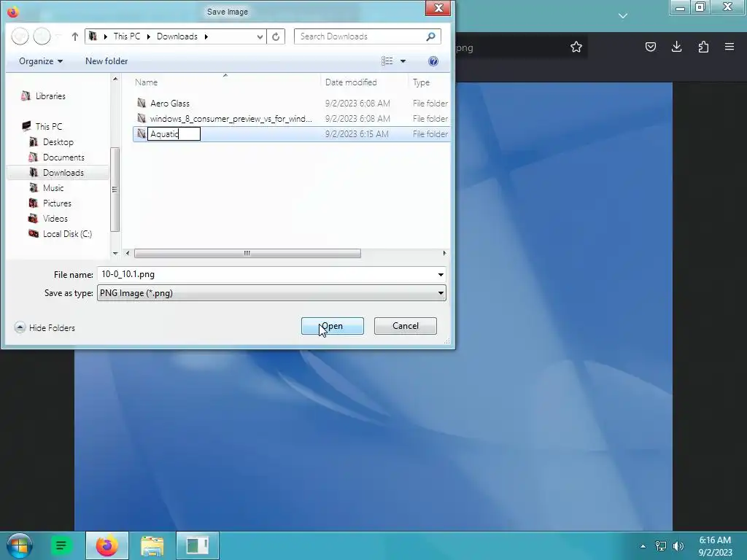Click the Firefox logo in dialog title

click(x=13, y=12)
